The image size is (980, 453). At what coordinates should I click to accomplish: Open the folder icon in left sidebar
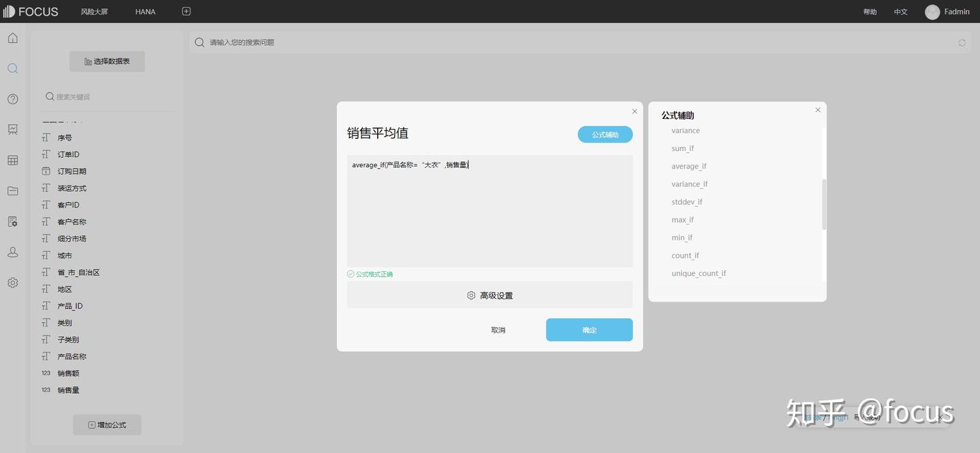coord(12,190)
